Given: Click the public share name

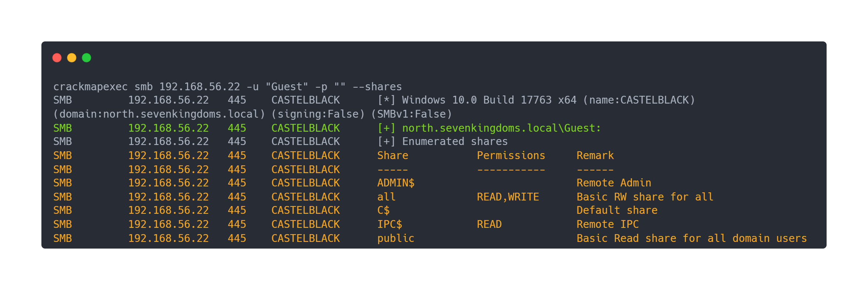Looking at the screenshot, I should (x=396, y=238).
